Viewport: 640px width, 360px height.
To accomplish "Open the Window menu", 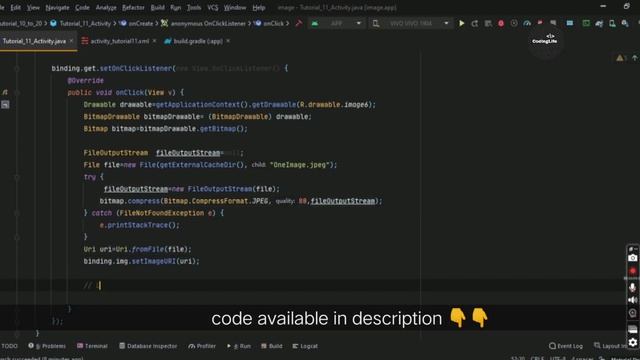I will (x=235, y=7).
